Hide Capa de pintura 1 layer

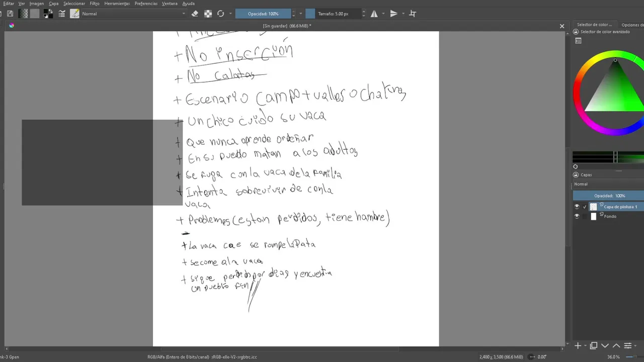pos(577,207)
